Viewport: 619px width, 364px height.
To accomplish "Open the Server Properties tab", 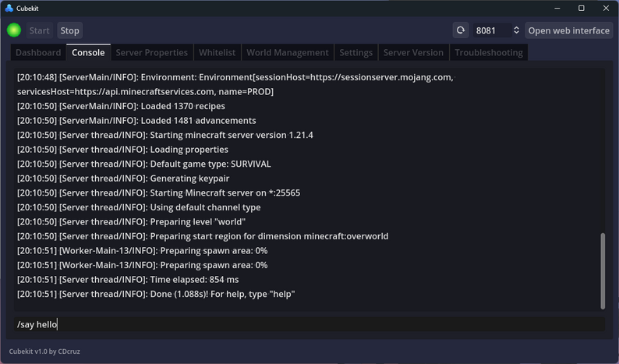I will [x=151, y=52].
